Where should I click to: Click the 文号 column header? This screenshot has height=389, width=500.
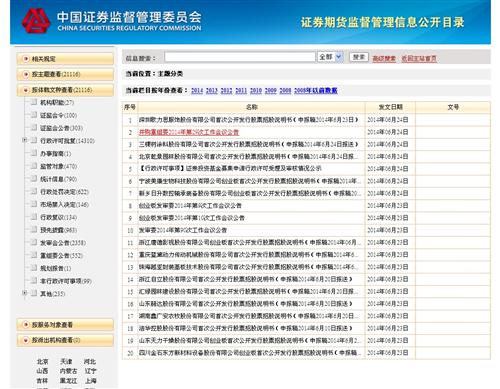coord(453,107)
